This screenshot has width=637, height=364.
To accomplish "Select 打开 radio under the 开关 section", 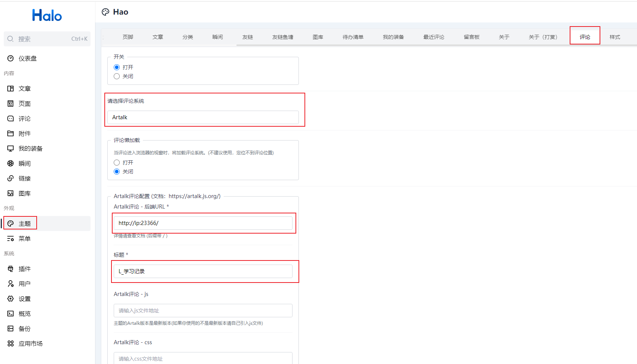I will [x=117, y=67].
